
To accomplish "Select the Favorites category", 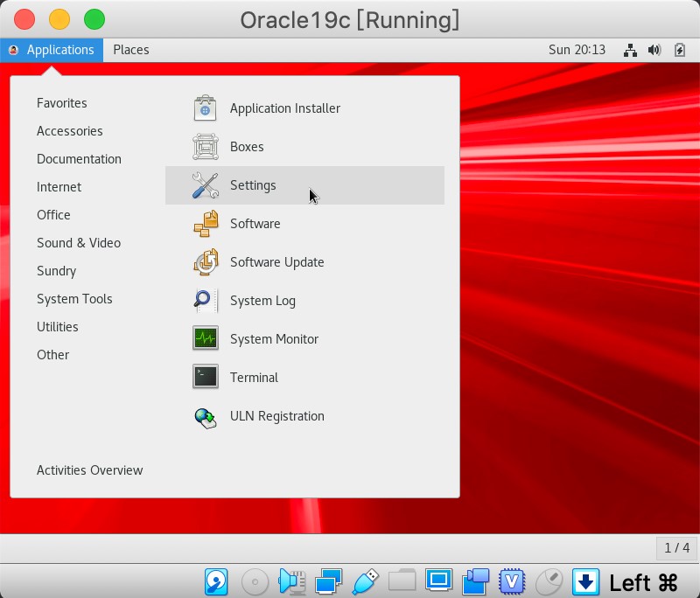I will (62, 103).
